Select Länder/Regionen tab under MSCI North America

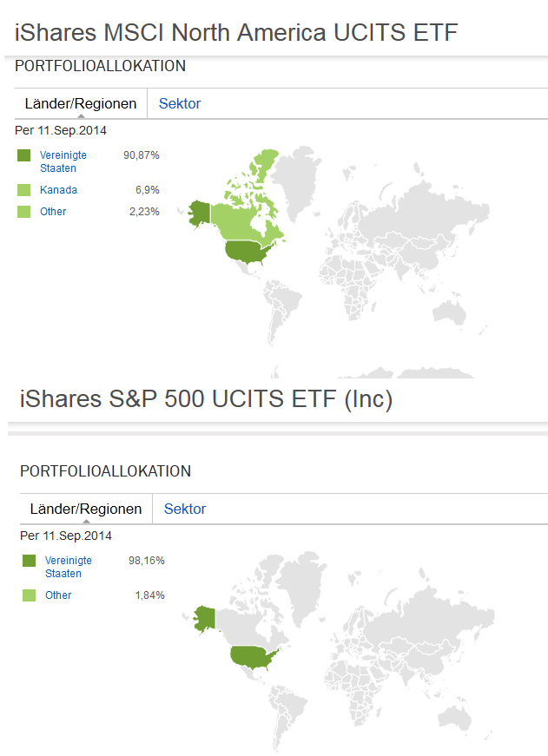81,104
